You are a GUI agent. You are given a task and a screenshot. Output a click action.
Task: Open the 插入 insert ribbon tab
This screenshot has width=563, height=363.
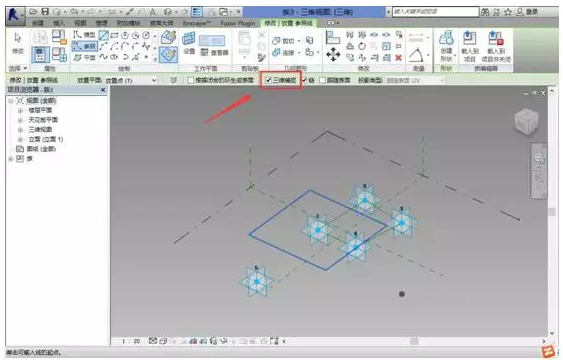59,23
